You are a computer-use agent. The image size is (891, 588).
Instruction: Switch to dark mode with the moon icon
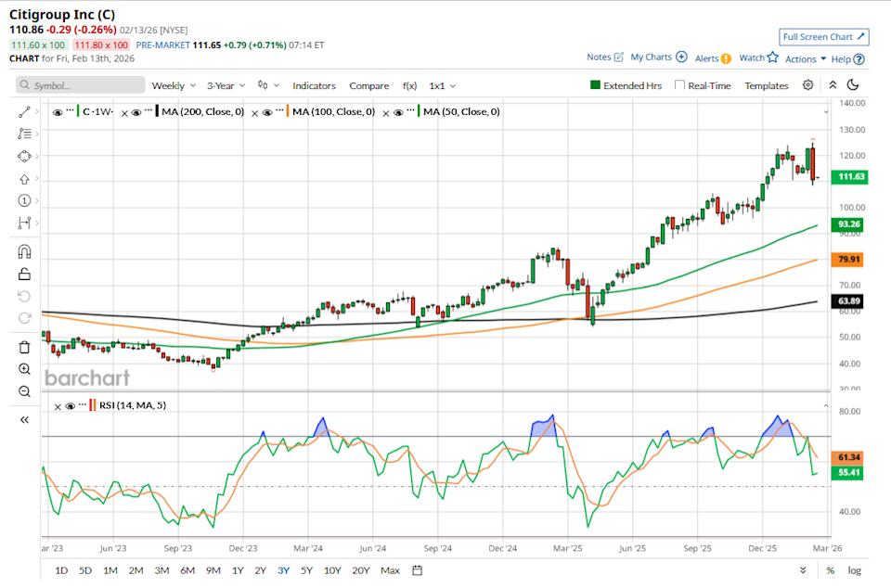tap(855, 84)
